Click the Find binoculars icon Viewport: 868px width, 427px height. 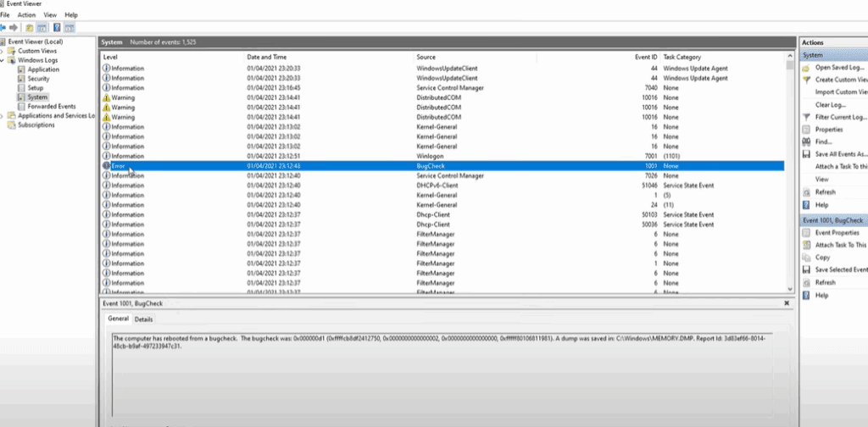pos(806,142)
